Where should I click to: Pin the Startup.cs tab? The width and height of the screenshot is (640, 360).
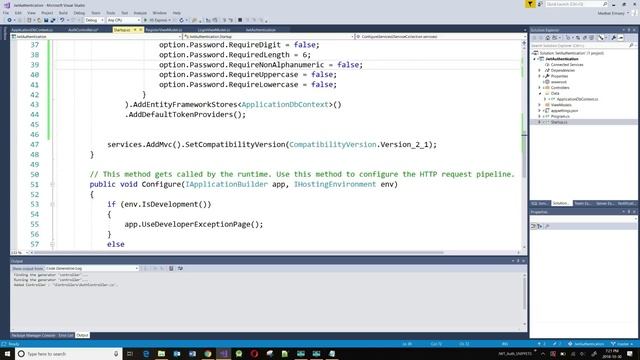(135, 30)
